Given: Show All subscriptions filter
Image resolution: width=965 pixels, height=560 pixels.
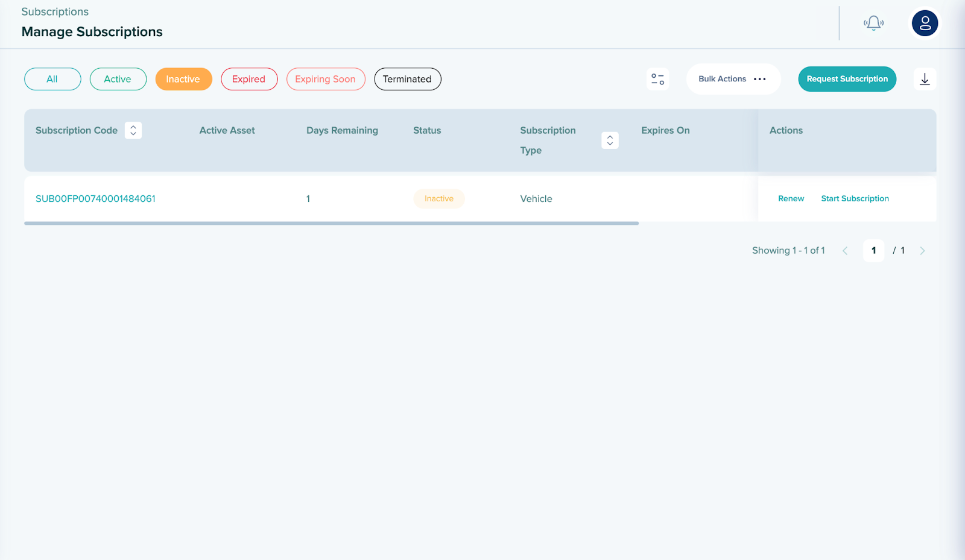Looking at the screenshot, I should tap(52, 79).
